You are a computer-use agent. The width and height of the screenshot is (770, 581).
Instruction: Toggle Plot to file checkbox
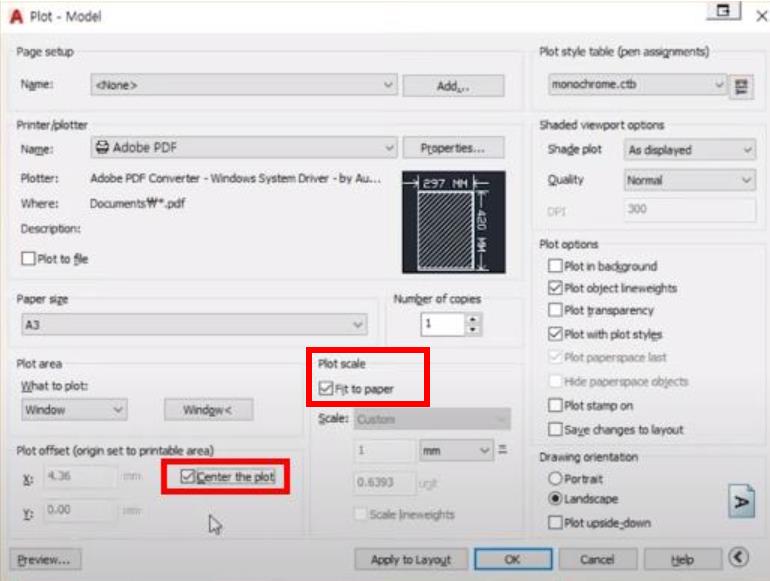click(28, 258)
